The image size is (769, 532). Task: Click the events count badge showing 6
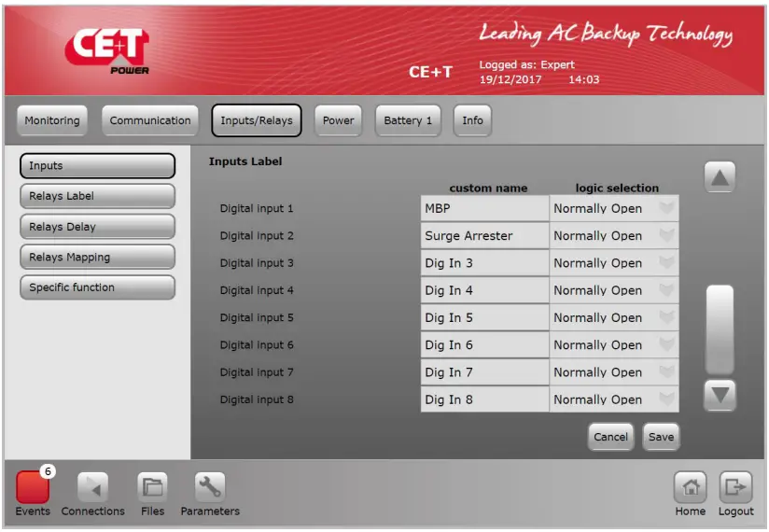(48, 471)
